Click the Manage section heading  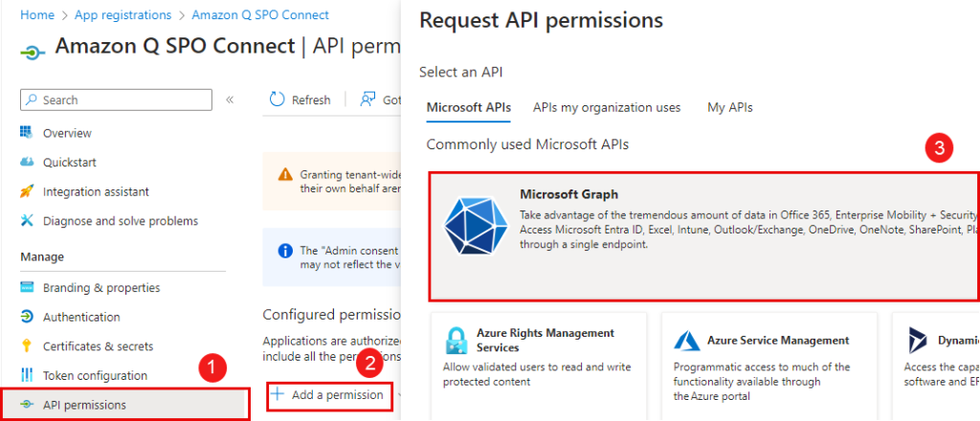pyautogui.click(x=42, y=256)
